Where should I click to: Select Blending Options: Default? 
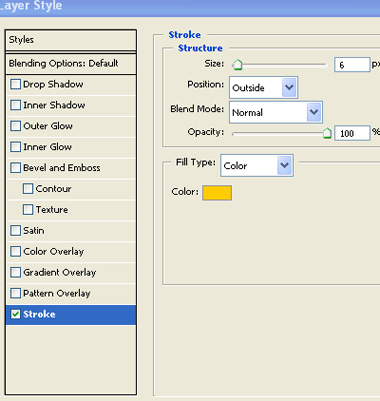[x=71, y=63]
